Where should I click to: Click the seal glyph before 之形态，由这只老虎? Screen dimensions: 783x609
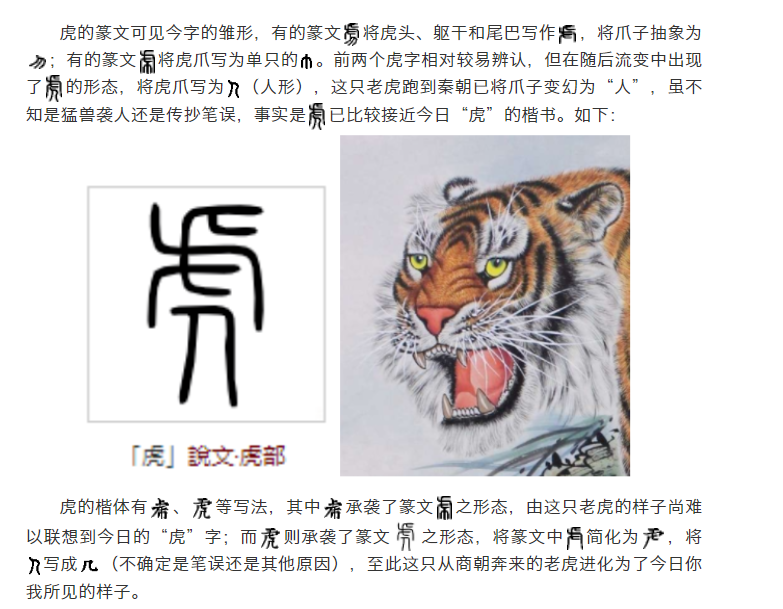point(444,508)
